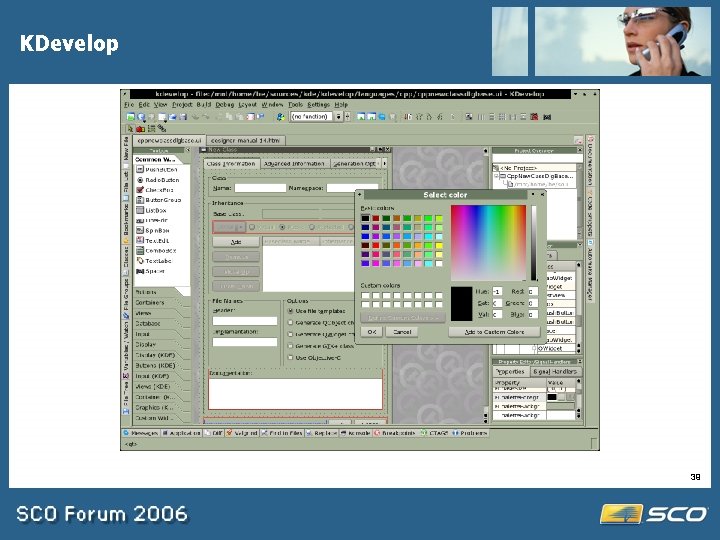Open the Diff panel in bottom bar
This screenshot has width=720, height=540.
click(214, 433)
